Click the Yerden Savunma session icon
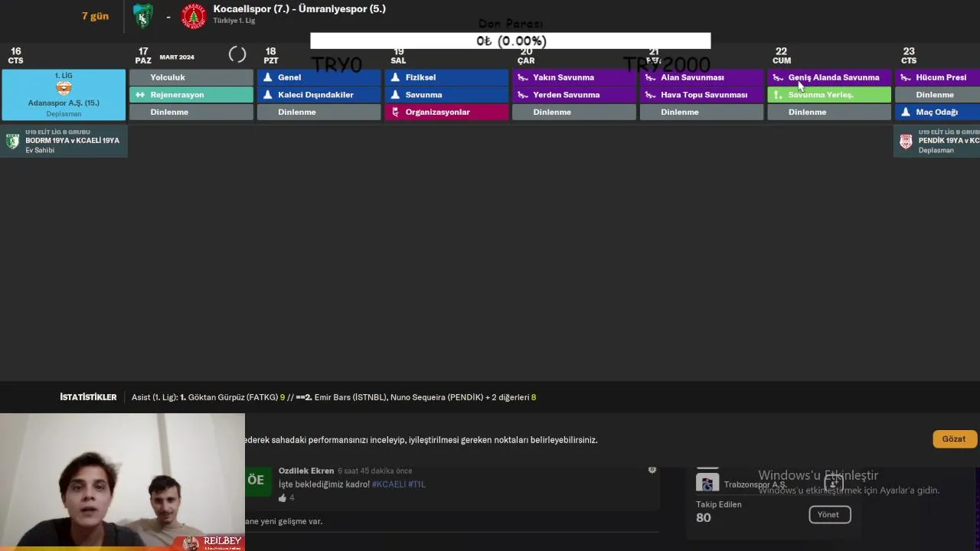The image size is (980, 551). point(523,95)
